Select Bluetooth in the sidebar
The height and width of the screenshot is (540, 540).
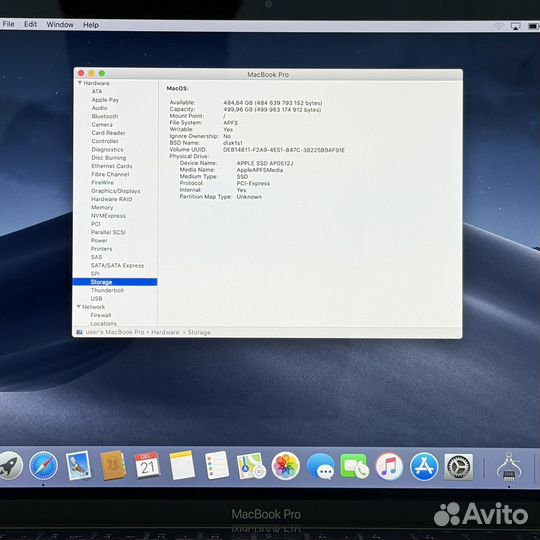[x=105, y=116]
